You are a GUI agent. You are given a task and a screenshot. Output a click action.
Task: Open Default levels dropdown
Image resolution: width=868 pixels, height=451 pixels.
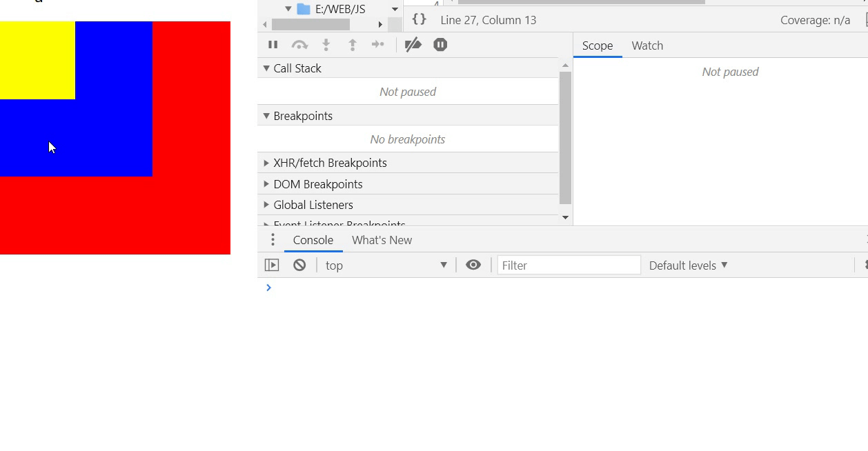(x=689, y=265)
